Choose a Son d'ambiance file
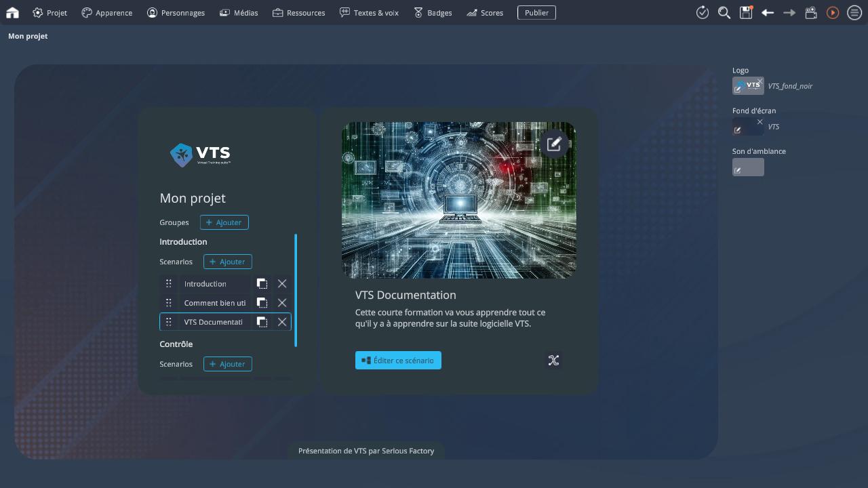This screenshot has height=488, width=868. 748,167
